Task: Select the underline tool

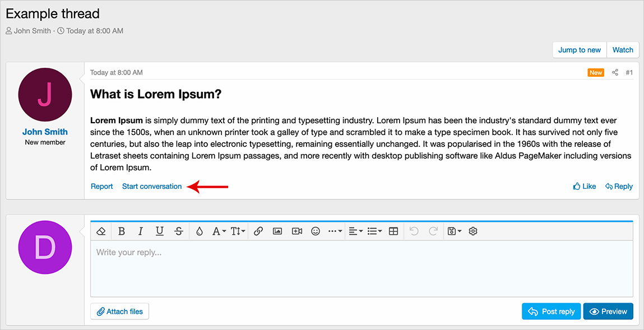Action: [160, 231]
